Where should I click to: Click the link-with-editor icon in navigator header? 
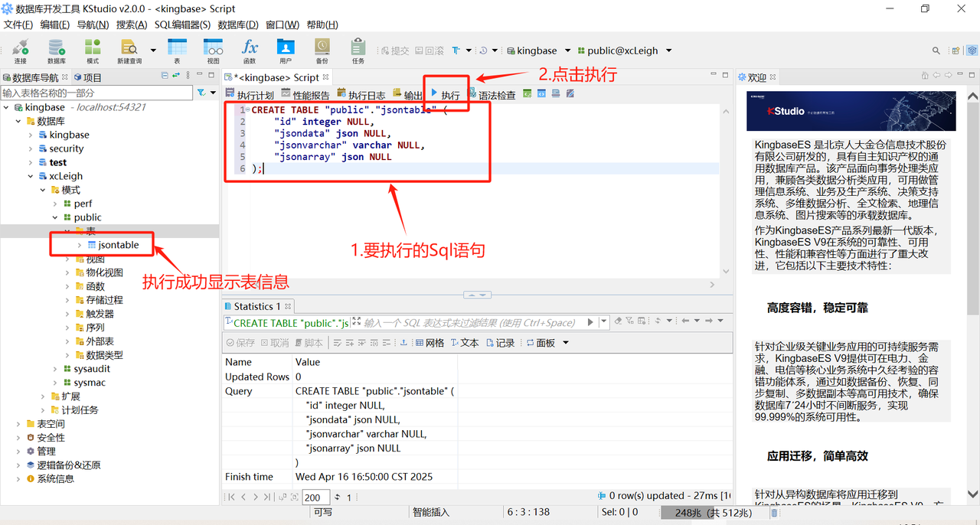point(176,75)
